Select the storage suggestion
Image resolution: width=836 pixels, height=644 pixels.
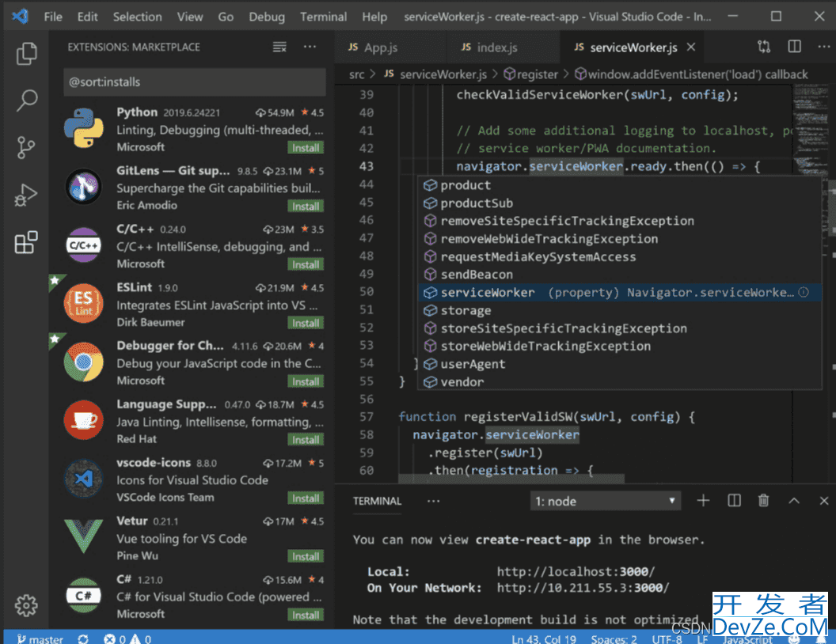[619, 310]
